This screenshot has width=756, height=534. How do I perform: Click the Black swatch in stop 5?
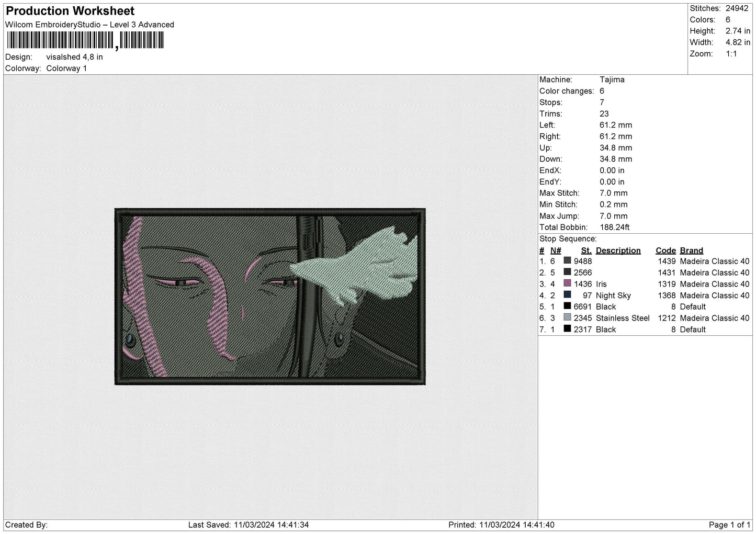coord(567,306)
